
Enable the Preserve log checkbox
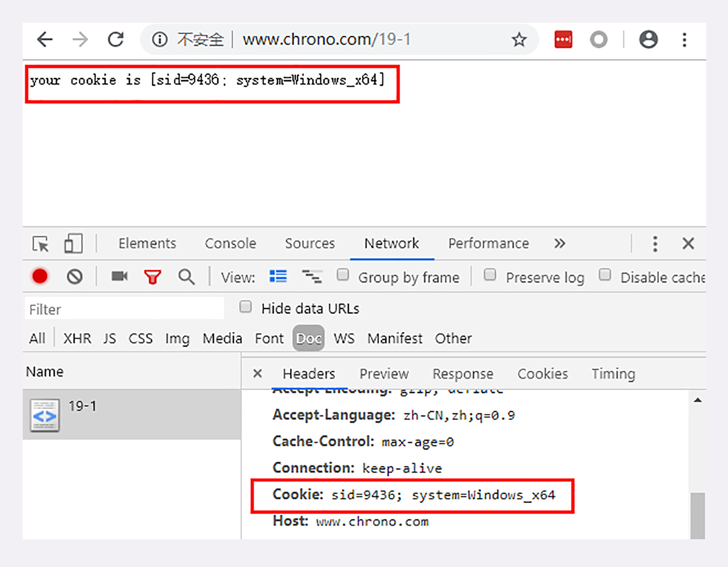(490, 274)
